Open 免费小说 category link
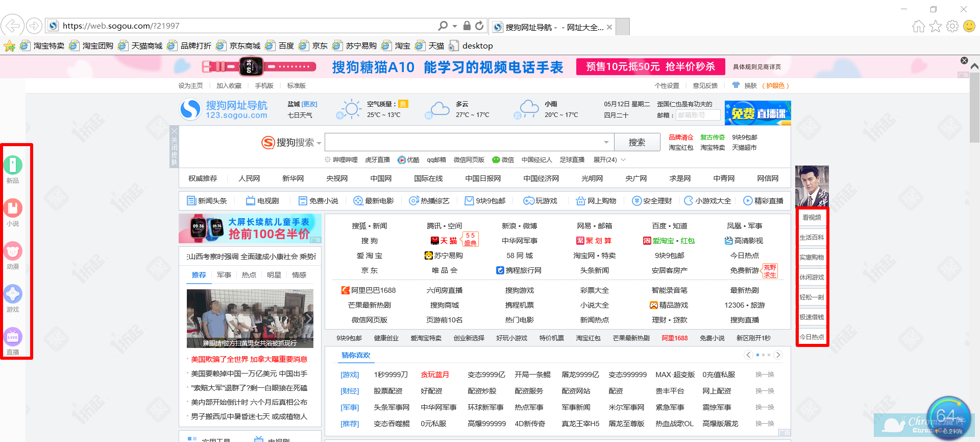 point(318,201)
